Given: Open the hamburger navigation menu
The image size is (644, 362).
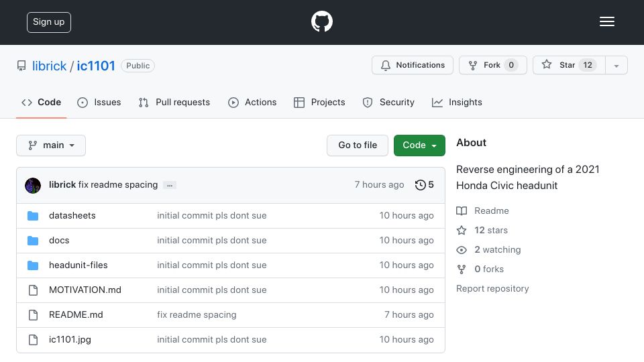Looking at the screenshot, I should point(606,21).
